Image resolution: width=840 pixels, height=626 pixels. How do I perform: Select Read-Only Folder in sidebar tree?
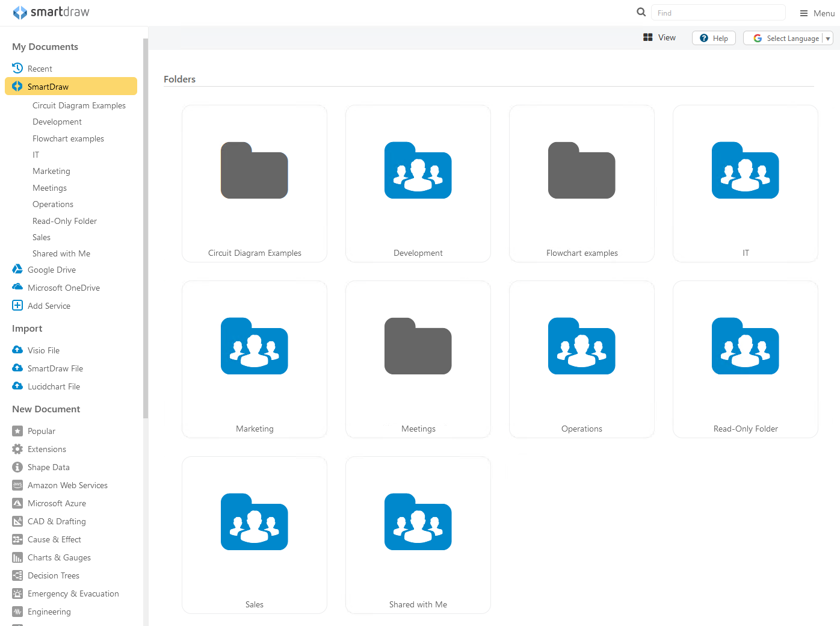click(x=64, y=221)
